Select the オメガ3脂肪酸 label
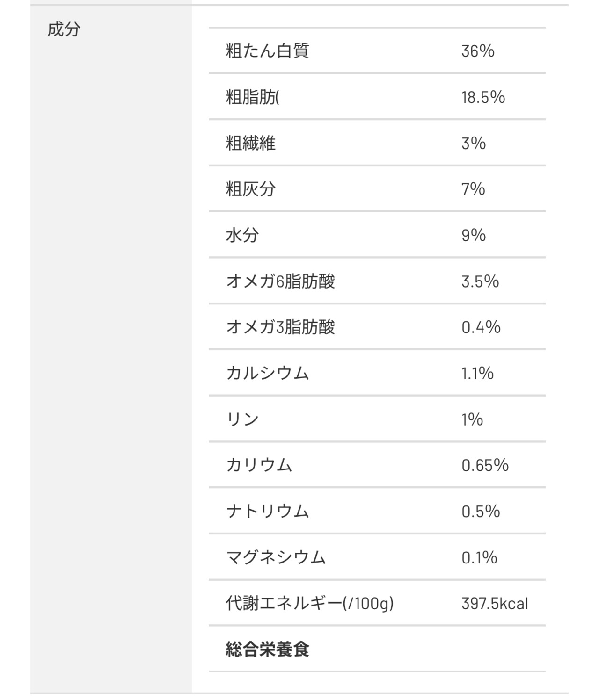This screenshot has height=700, width=599. [280, 327]
